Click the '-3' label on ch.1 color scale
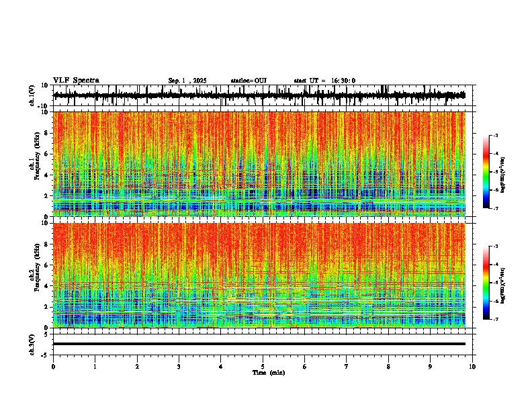This screenshot has width=532, height=411. 495,135
